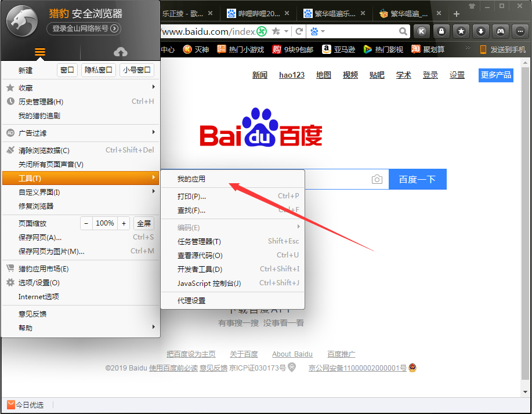Image resolution: width=532 pixels, height=414 pixels.
Task: Expand the 收藏 submenu arrow
Action: pyautogui.click(x=153, y=86)
